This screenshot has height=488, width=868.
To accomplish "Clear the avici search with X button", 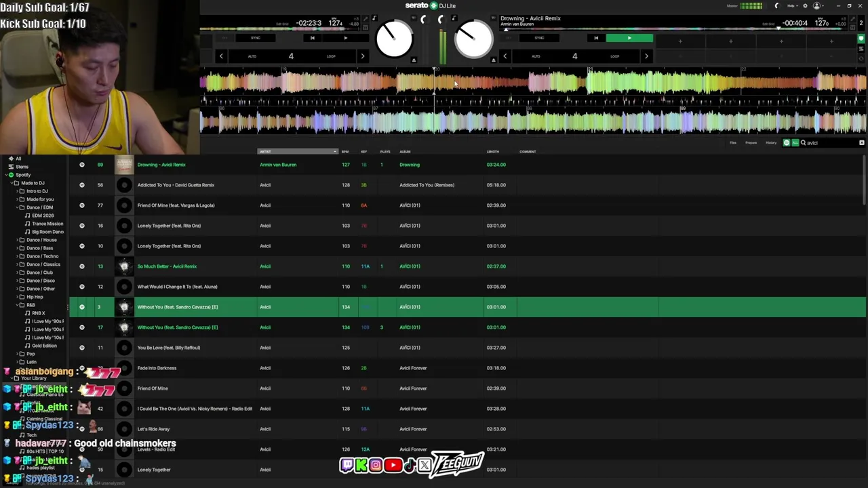I will [x=862, y=143].
